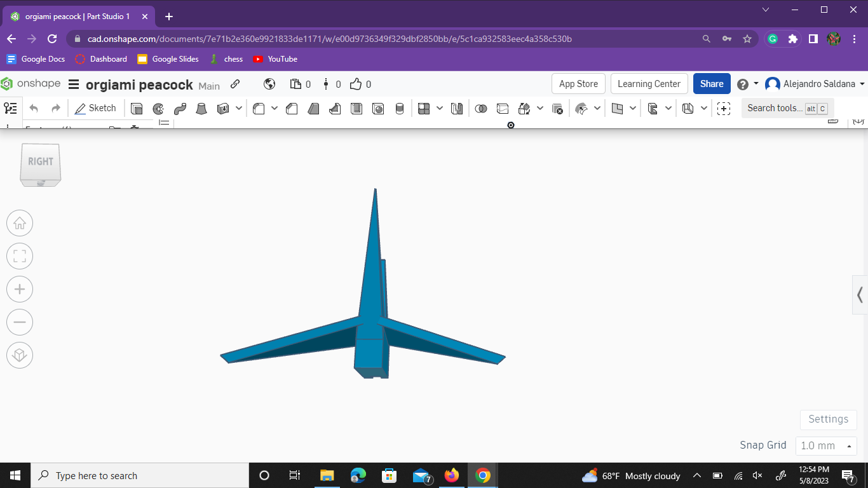Select the Boolean tool
This screenshot has height=488, width=868.
coord(481,109)
